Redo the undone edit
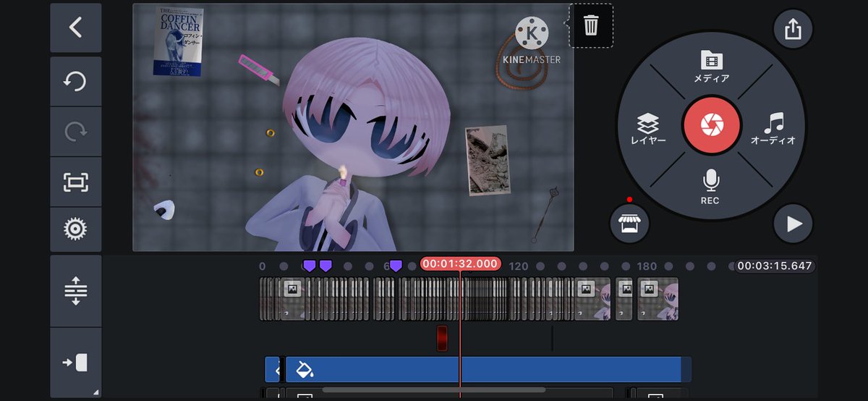Screen dimensions: 868x401 point(75,131)
